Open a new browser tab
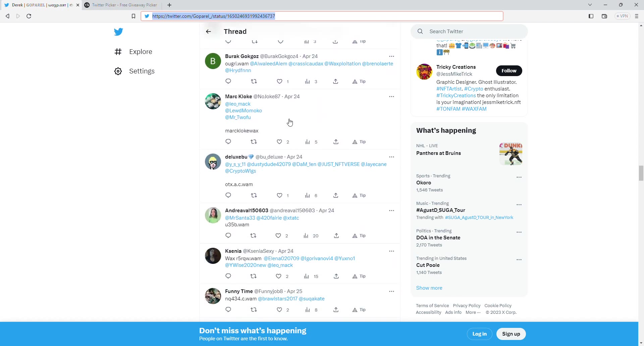The width and height of the screenshot is (644, 346). pos(169,5)
